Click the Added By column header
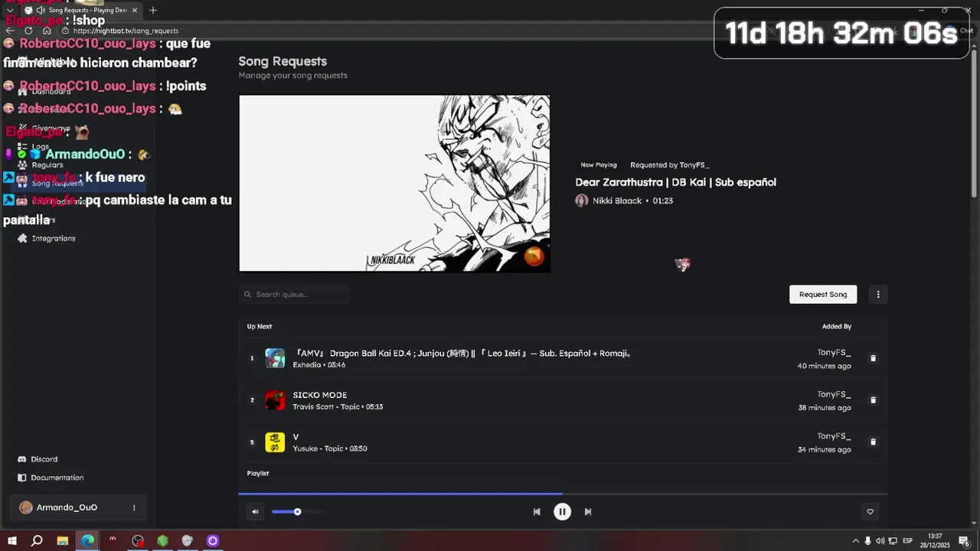Image resolution: width=980 pixels, height=551 pixels. (837, 327)
